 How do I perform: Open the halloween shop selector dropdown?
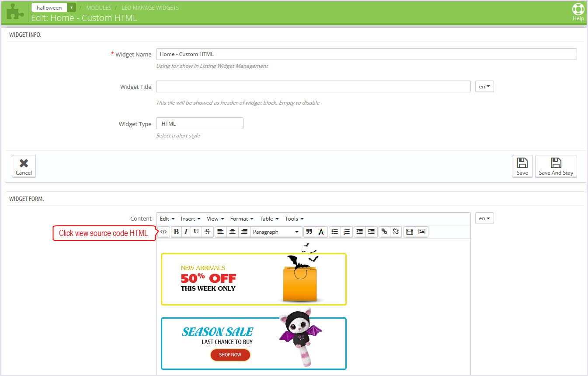click(x=54, y=7)
